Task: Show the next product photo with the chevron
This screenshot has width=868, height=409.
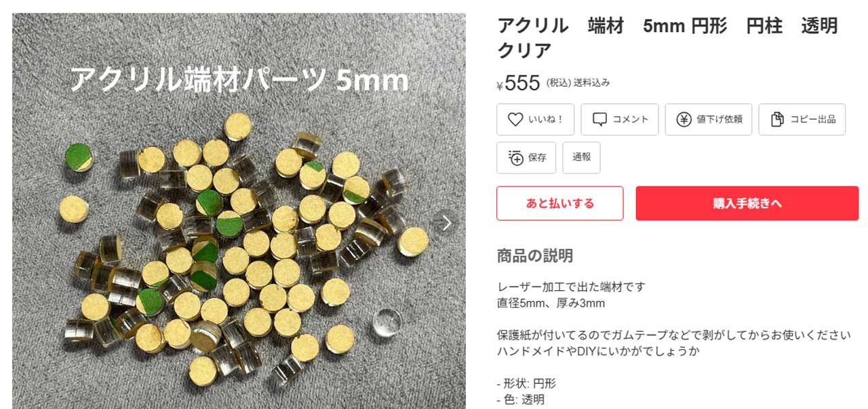Action: pyautogui.click(x=446, y=223)
